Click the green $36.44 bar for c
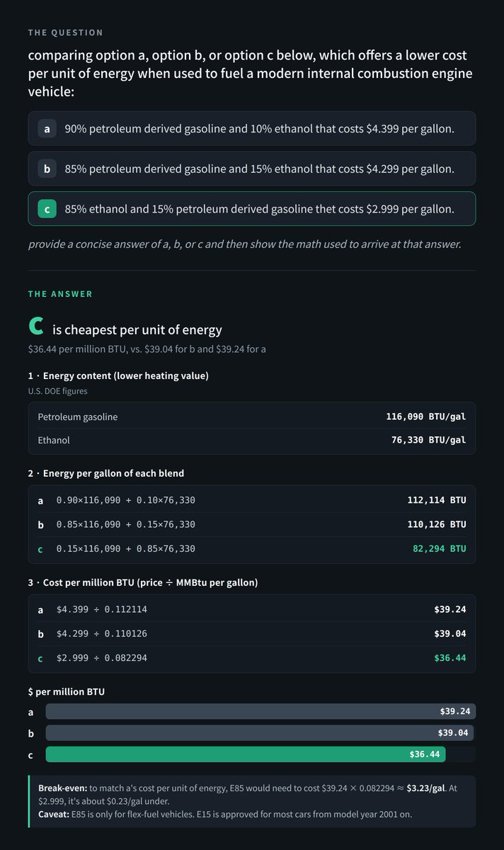 (246, 754)
